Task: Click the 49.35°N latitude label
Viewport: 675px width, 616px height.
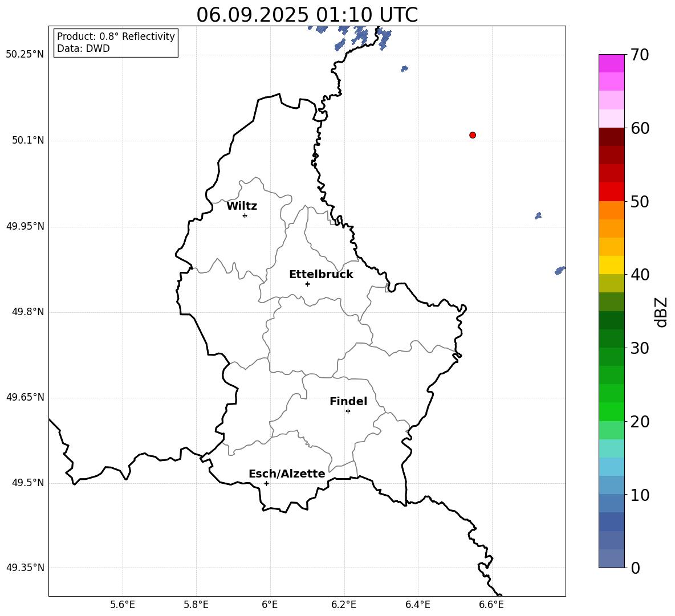Action: tap(25, 568)
